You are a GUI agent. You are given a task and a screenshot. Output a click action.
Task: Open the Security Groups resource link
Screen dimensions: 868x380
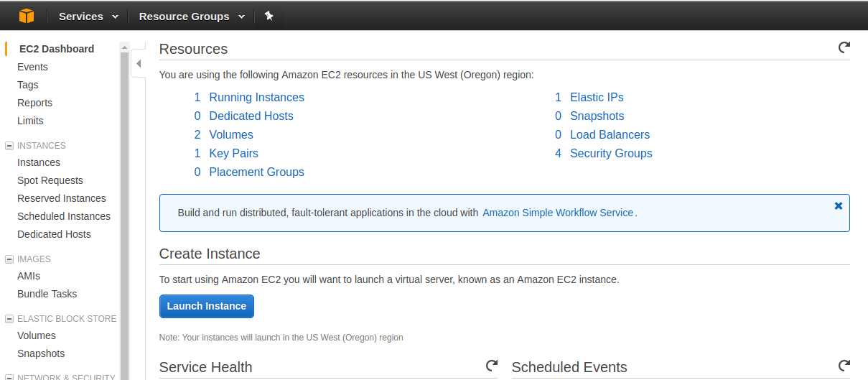611,153
